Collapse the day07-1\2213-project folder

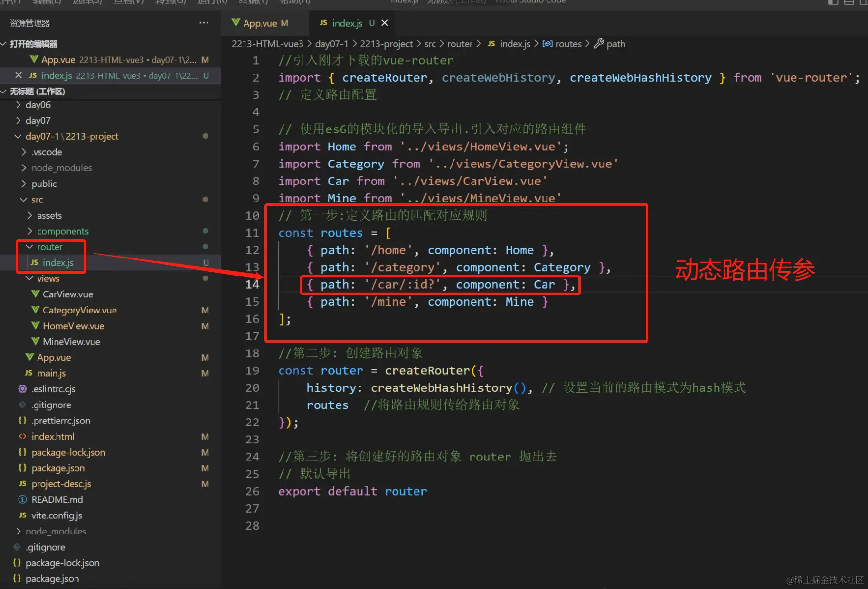(x=19, y=136)
